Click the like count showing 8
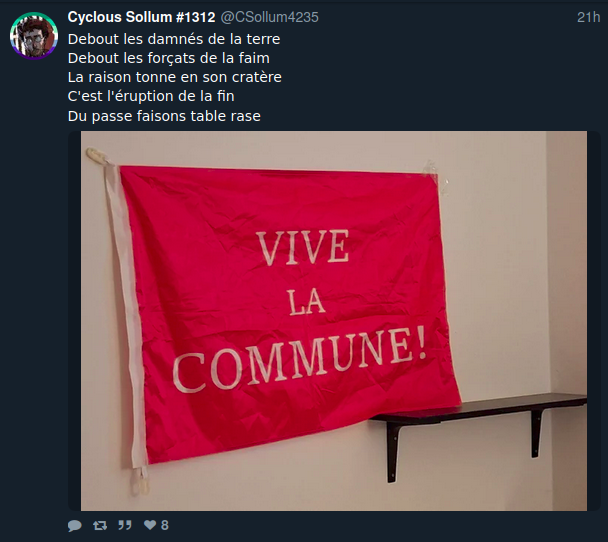The image size is (608, 542). [x=165, y=525]
